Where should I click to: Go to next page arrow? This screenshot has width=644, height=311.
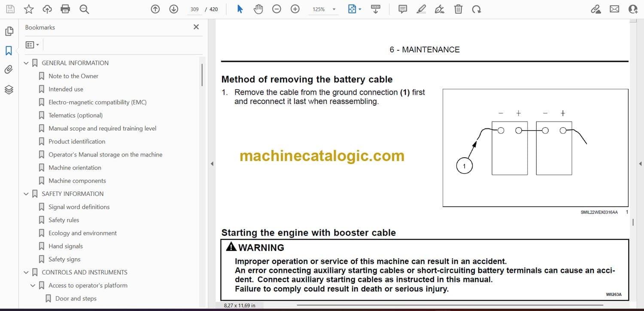173,9
